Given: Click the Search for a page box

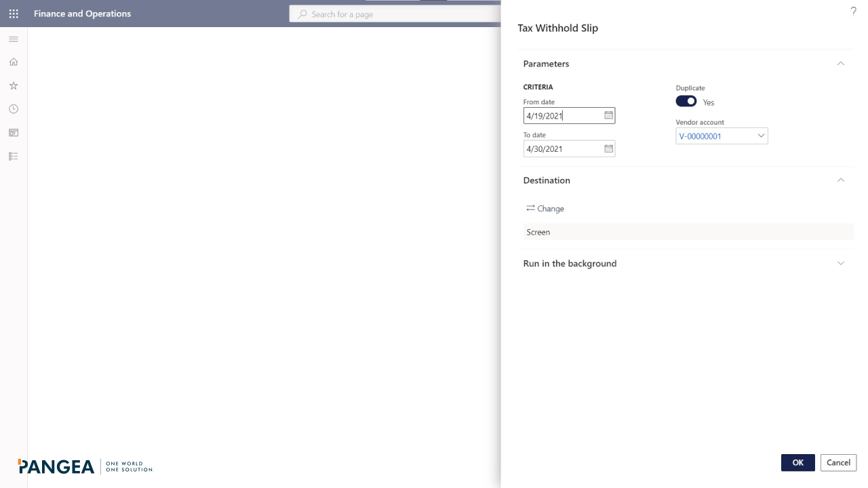Looking at the screenshot, I should [x=395, y=14].
